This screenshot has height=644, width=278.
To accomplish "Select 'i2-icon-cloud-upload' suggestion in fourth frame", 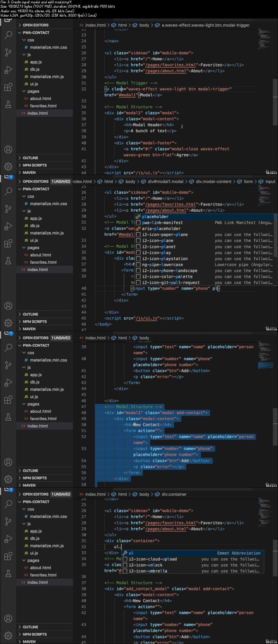I will tap(192, 559).
